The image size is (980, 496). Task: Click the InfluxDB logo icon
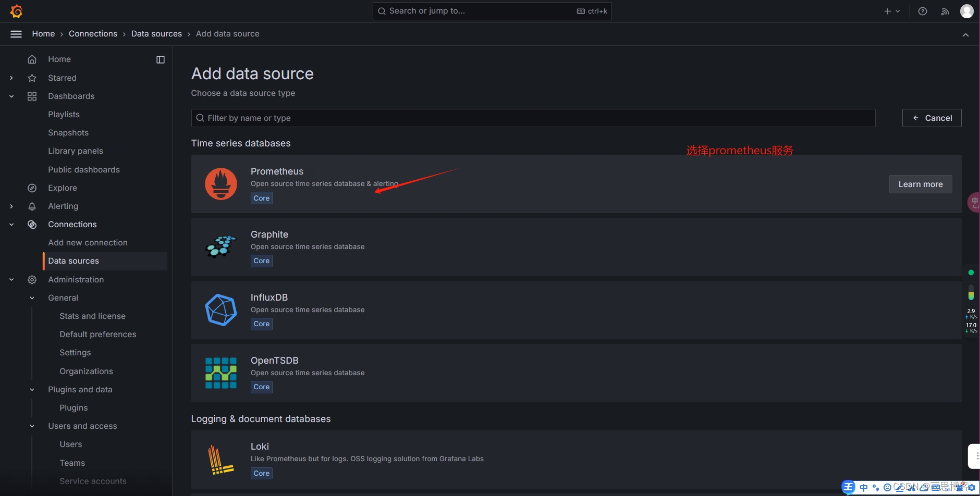click(221, 310)
